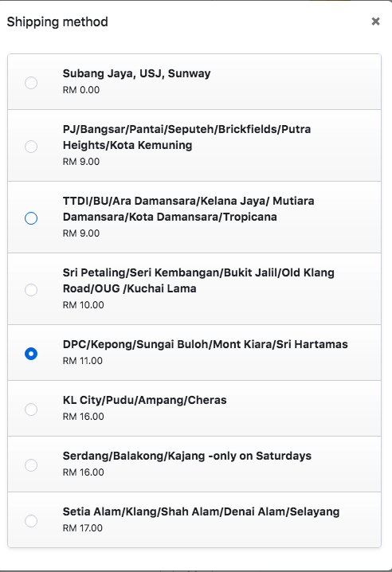Viewport: 392px width, 572px height.
Task: Click the RM 17.00 price text
Action: 83,528
